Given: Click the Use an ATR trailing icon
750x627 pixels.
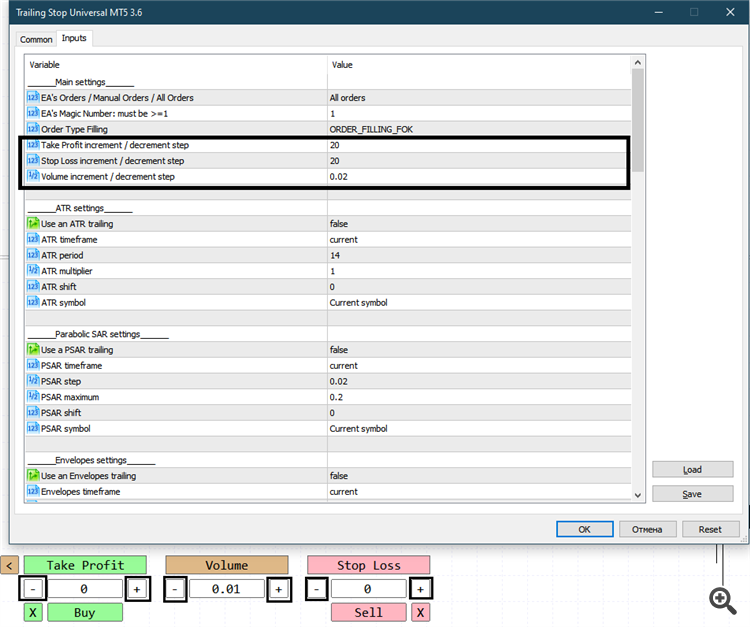Looking at the screenshot, I should 33,223.
